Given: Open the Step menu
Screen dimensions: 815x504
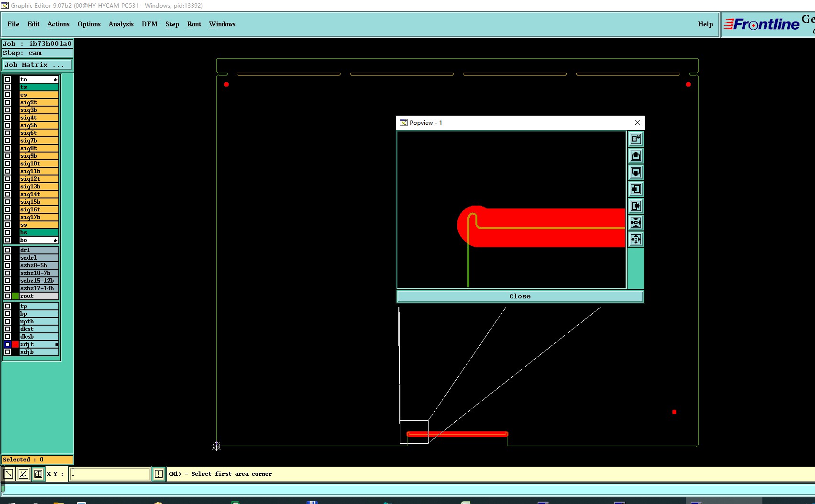Looking at the screenshot, I should tap(172, 24).
